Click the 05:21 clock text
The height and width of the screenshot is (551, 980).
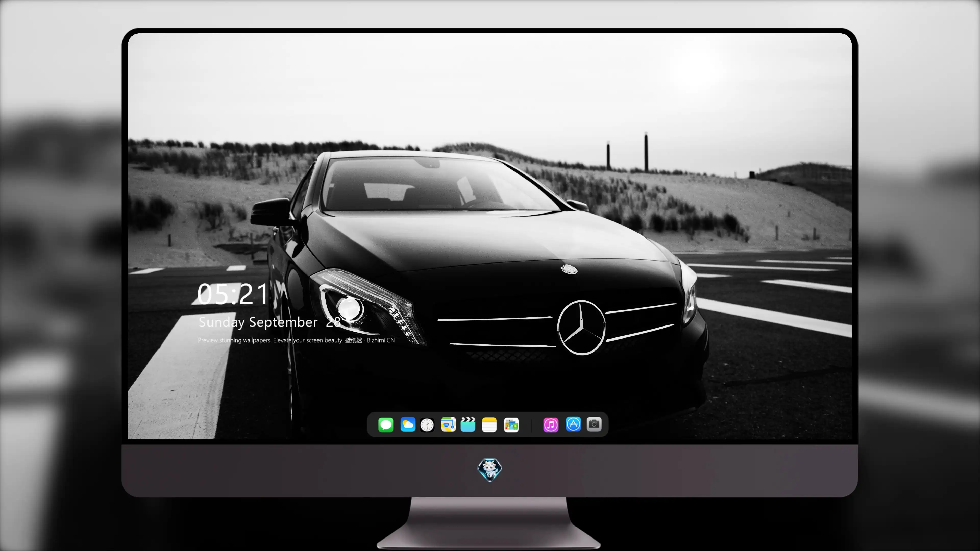[x=233, y=294]
